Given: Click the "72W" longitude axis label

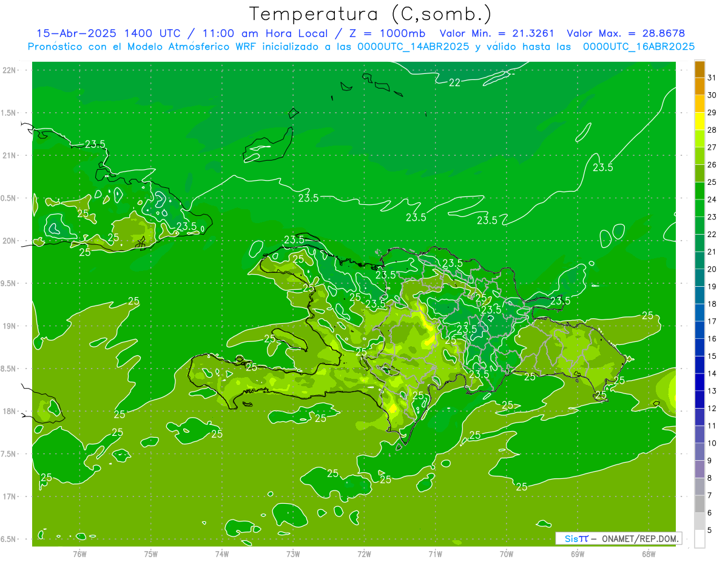Looking at the screenshot, I should coord(364,553).
